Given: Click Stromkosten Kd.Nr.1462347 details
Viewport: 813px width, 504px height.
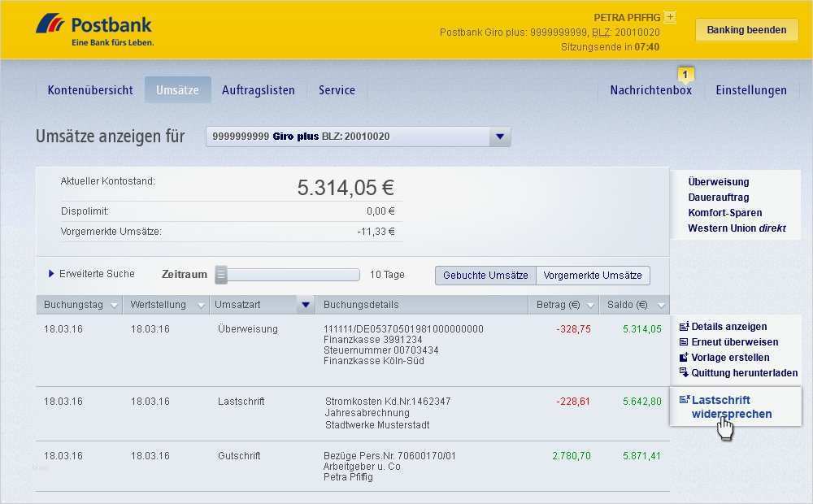Looking at the screenshot, I should (388, 402).
